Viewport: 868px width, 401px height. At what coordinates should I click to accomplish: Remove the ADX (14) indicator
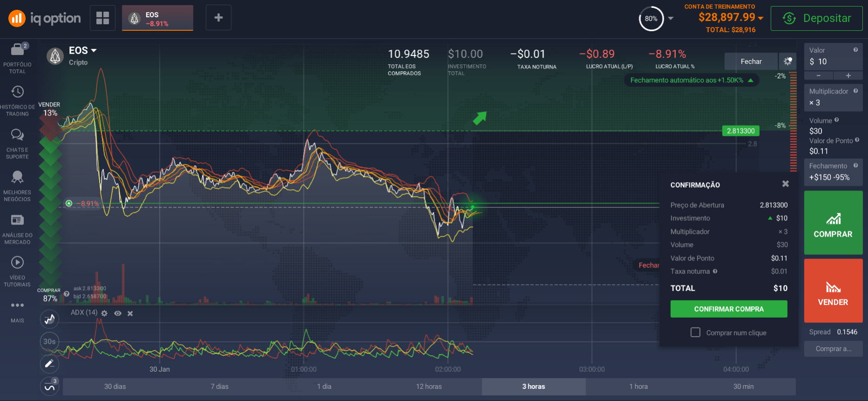[x=130, y=313]
